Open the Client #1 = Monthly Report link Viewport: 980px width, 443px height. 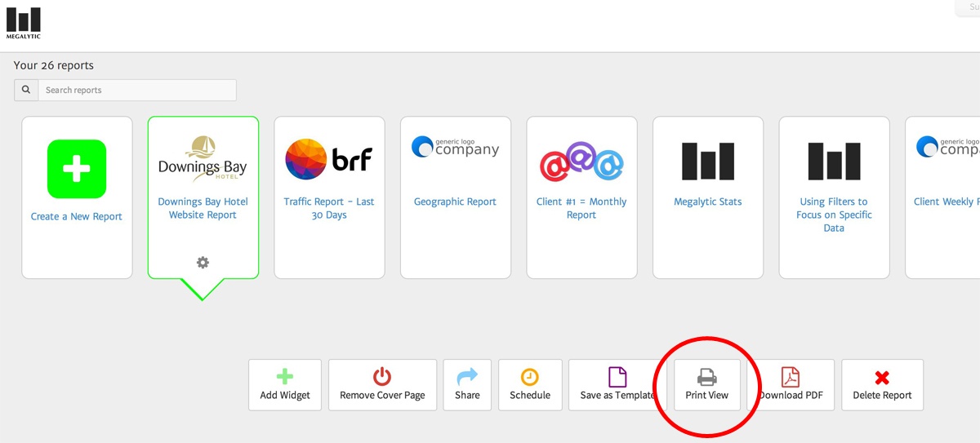click(581, 208)
